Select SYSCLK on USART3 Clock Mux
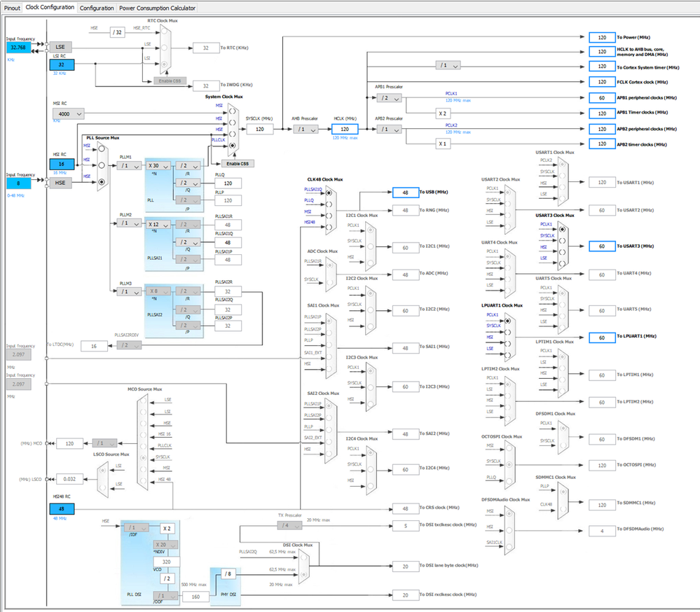 tap(562, 240)
